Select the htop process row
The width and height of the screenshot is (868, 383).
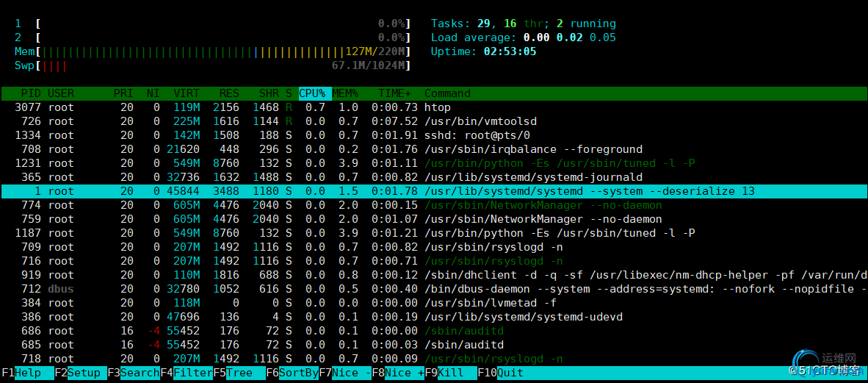[x=434, y=107]
